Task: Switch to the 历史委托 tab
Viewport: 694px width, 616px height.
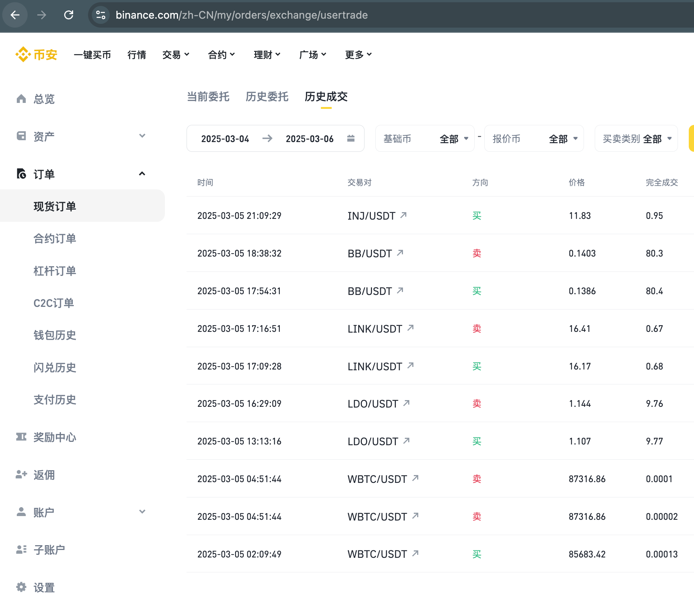Action: pos(267,97)
